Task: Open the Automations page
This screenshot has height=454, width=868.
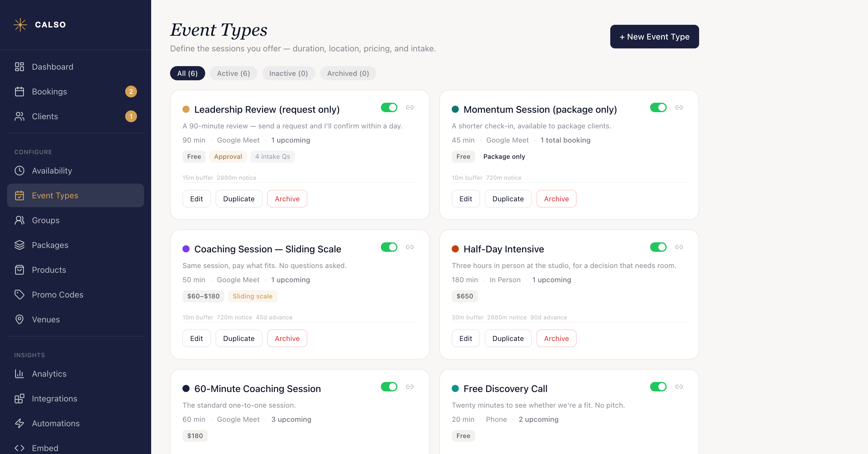Action: coord(76,423)
